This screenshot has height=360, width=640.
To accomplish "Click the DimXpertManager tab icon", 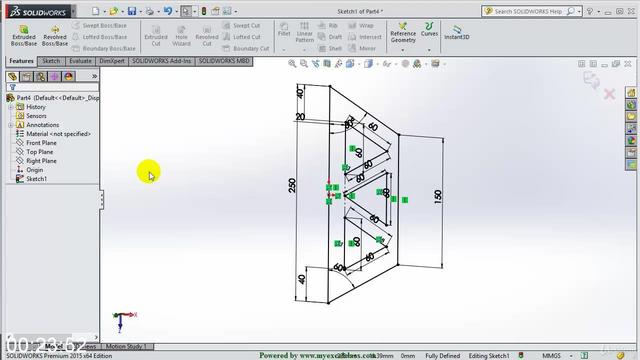I will (x=54, y=76).
